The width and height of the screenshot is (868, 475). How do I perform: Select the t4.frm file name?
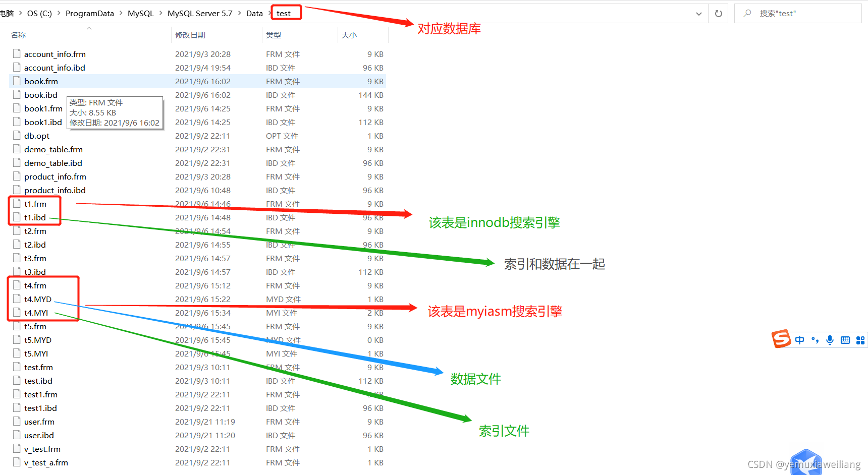(x=35, y=285)
